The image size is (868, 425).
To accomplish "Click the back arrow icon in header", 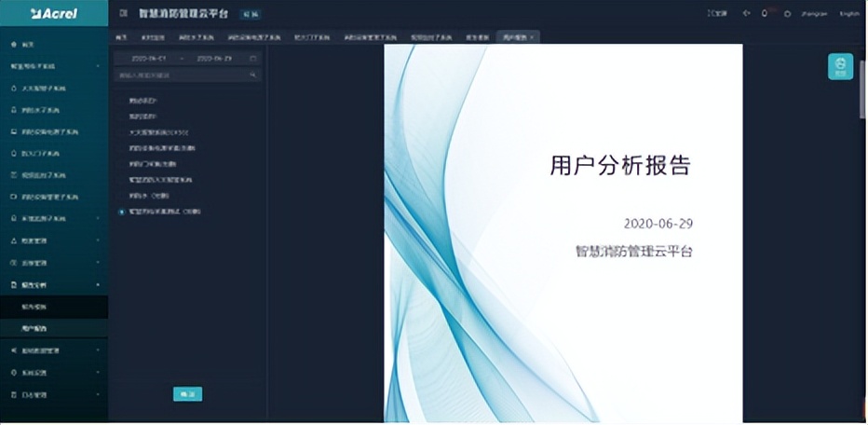I will (x=746, y=13).
